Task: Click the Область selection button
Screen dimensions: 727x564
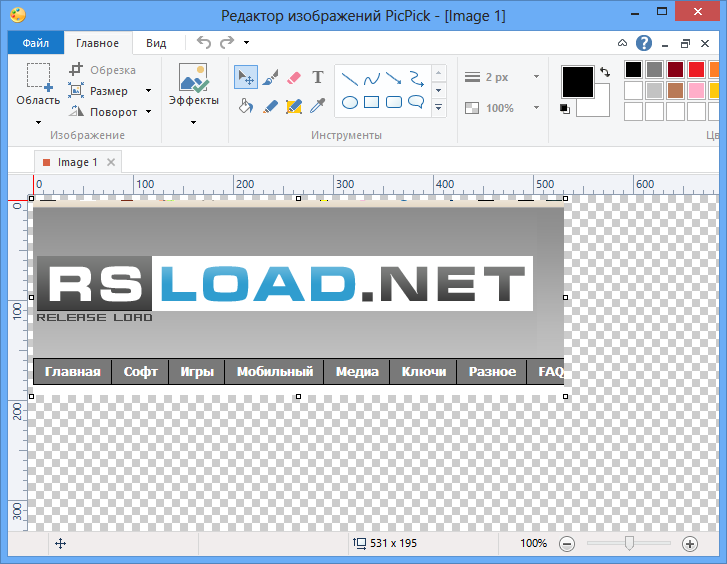Action: pyautogui.click(x=38, y=84)
